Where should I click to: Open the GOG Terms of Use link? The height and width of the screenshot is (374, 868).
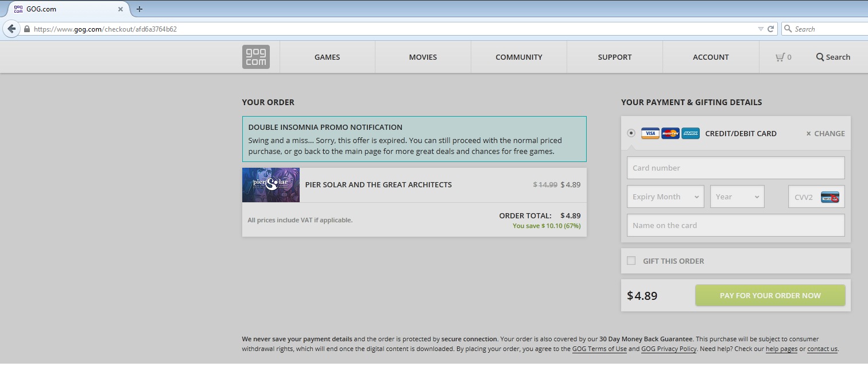(x=599, y=349)
